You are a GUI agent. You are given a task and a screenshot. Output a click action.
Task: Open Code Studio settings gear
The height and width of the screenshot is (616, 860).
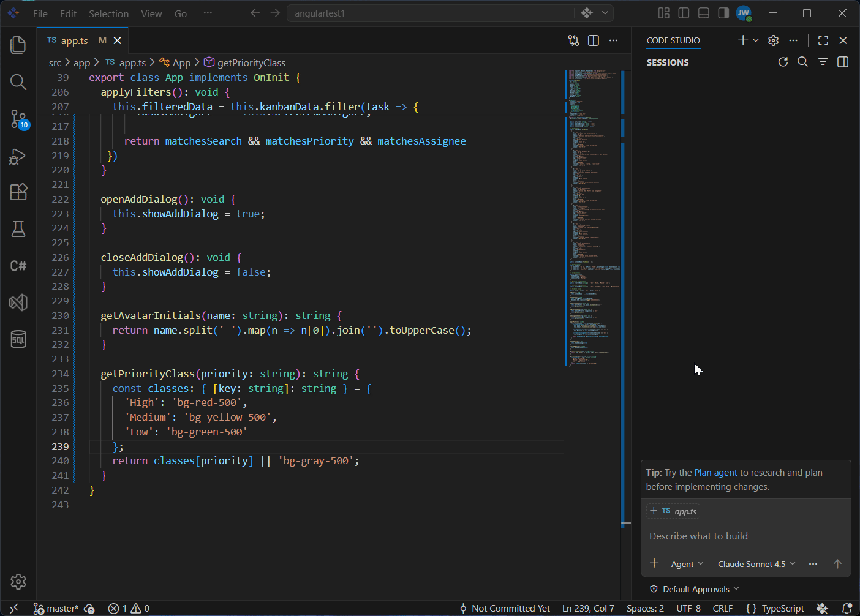click(774, 40)
